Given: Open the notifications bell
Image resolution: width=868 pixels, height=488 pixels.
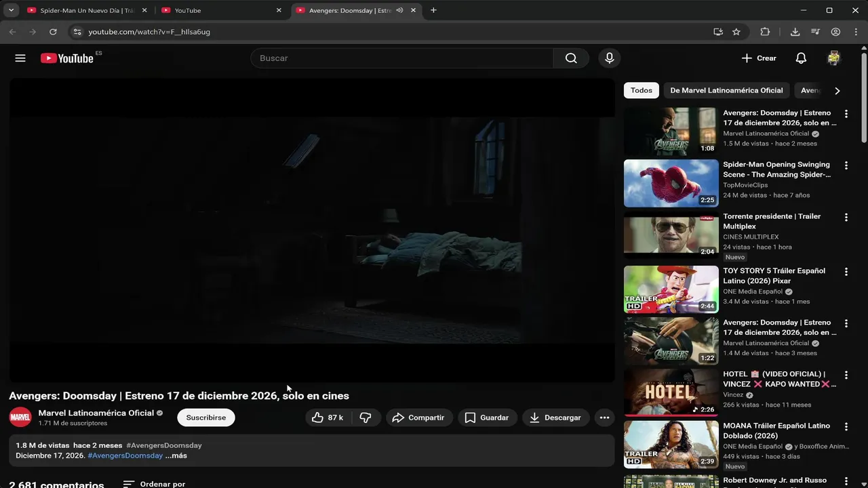Looking at the screenshot, I should click(x=801, y=58).
